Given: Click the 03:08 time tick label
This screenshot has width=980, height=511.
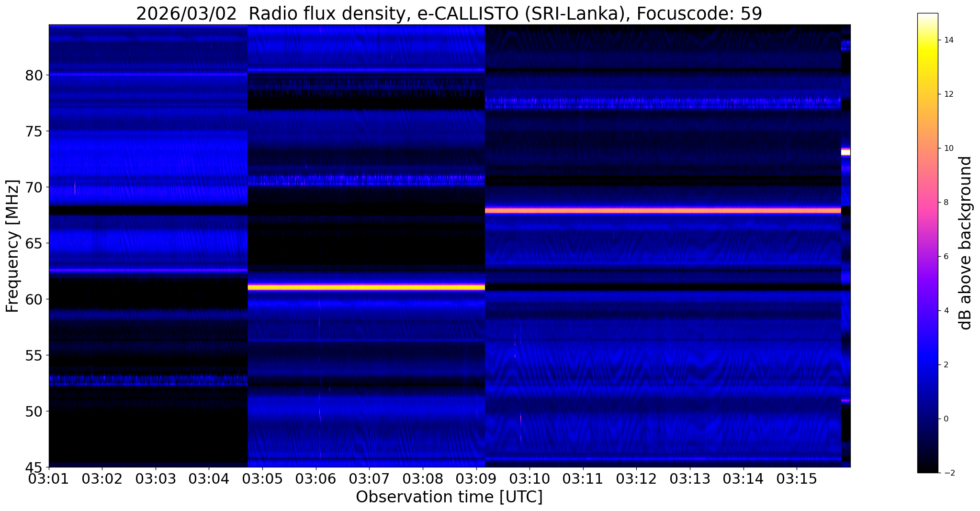Looking at the screenshot, I should [423, 478].
